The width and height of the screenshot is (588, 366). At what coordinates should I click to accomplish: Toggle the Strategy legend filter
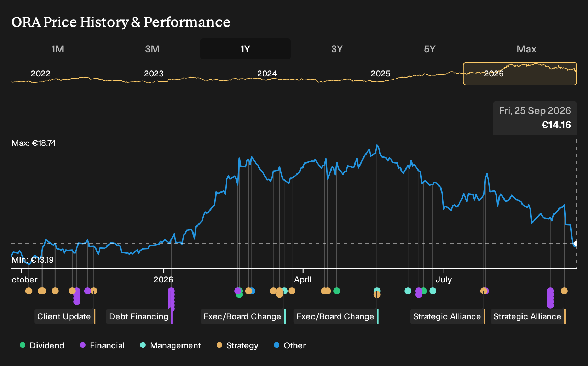pyautogui.click(x=237, y=345)
